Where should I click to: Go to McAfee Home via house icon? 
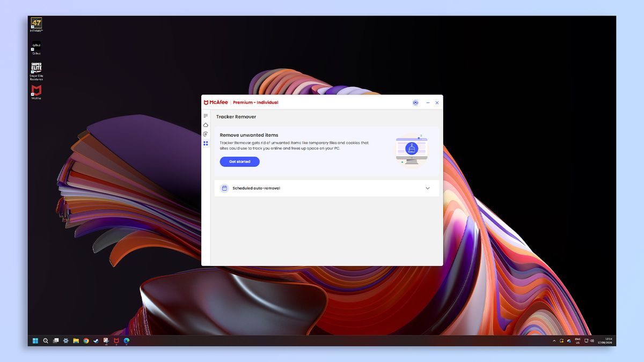tap(206, 125)
